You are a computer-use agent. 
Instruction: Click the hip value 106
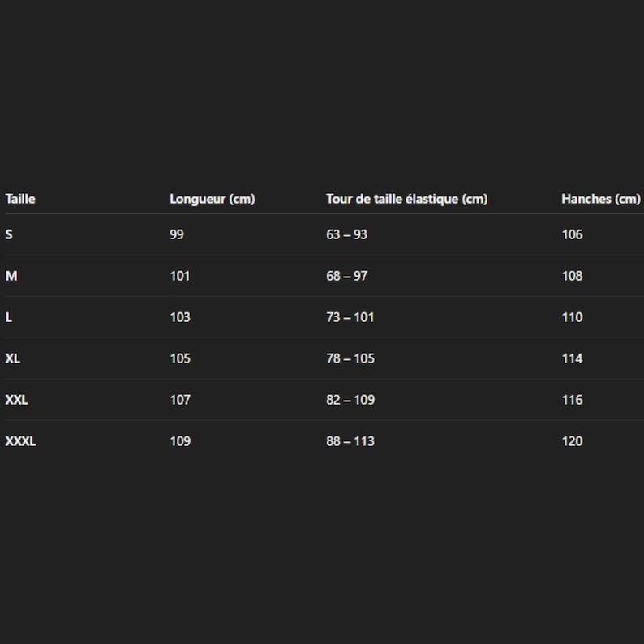click(x=572, y=234)
